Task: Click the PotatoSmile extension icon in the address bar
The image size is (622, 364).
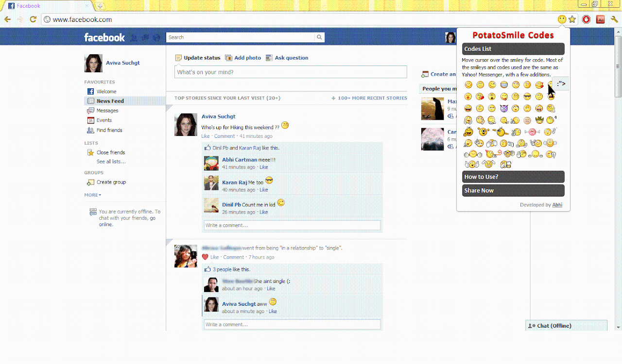Action: (562, 19)
